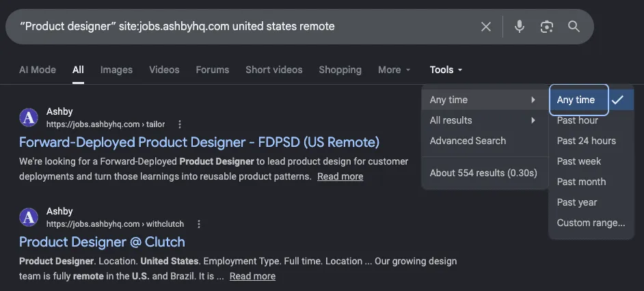644x291 pixels.
Task: Submit the search with the magnifying glass icon
Action: click(x=574, y=27)
